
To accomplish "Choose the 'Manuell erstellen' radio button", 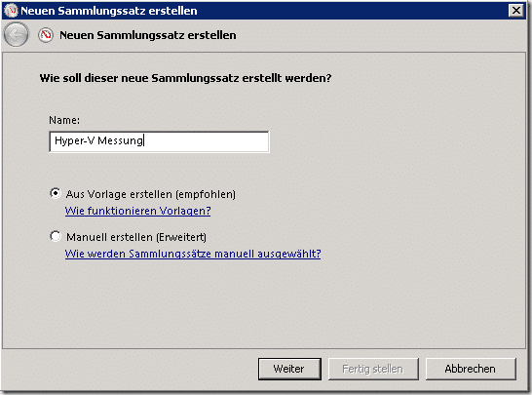I will point(56,236).
